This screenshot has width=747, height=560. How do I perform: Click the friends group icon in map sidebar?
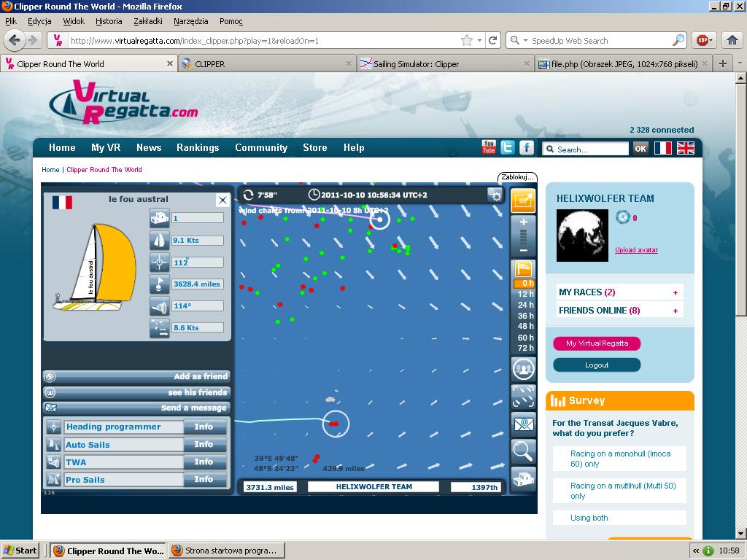[x=523, y=369]
